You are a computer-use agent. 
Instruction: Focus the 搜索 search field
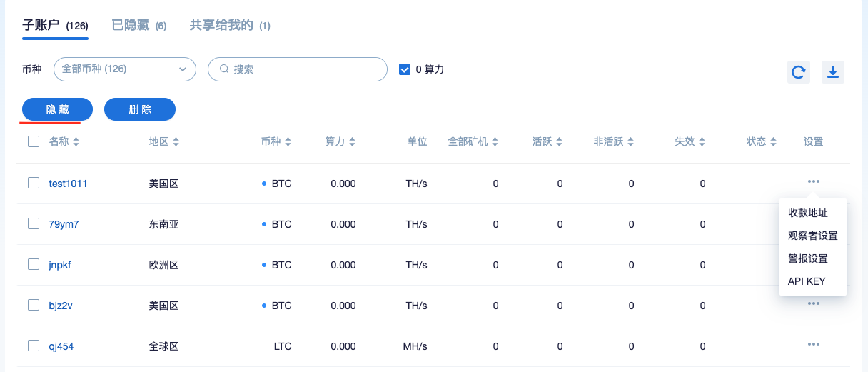click(297, 69)
